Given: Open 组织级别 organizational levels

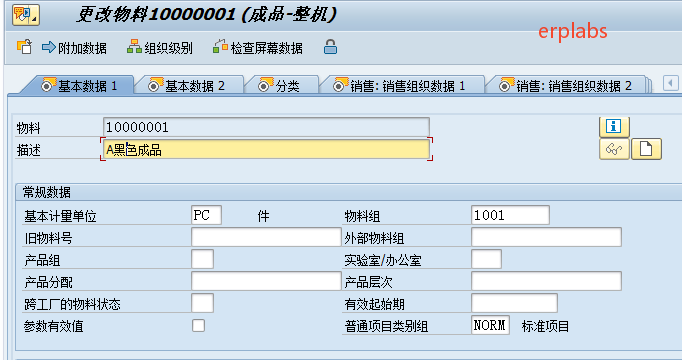Looking at the screenshot, I should click(x=160, y=47).
